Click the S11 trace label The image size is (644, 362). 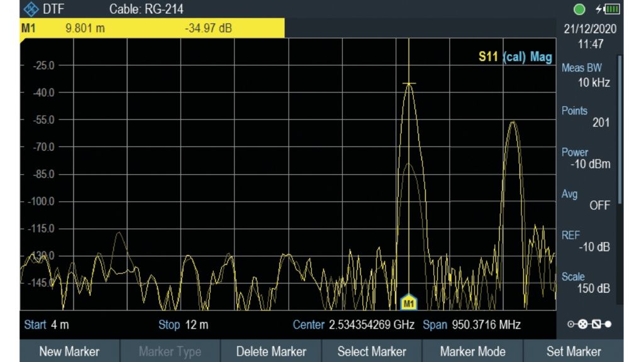pyautogui.click(x=489, y=57)
